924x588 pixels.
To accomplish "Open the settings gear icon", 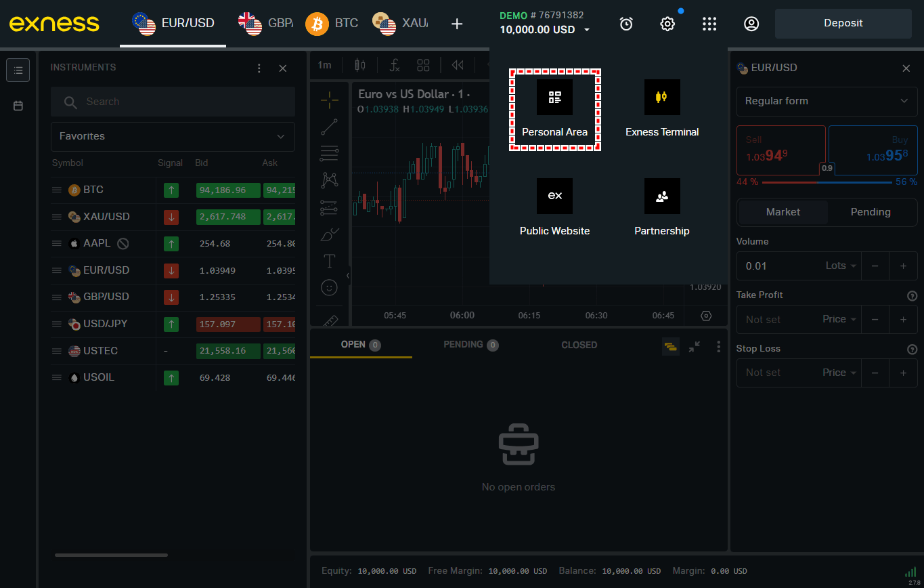I will 667,24.
